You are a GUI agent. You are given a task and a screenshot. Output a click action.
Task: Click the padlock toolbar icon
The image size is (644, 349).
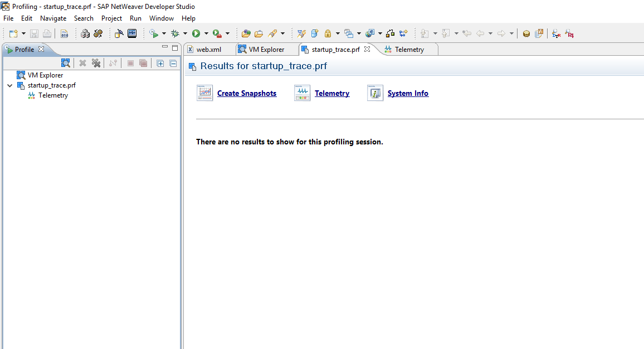[328, 33]
